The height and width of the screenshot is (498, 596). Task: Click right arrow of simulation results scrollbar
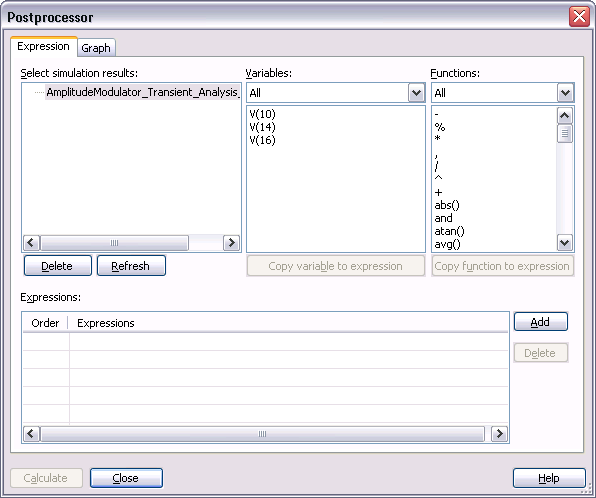click(231, 243)
